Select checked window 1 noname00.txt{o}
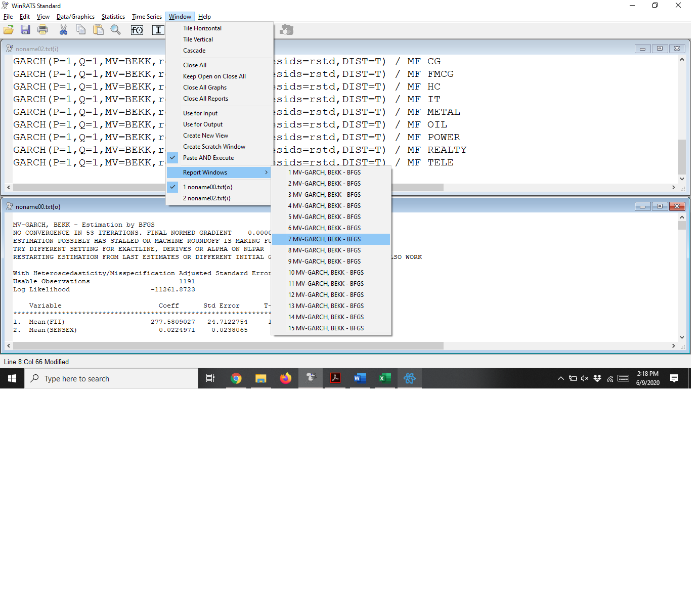 [207, 187]
